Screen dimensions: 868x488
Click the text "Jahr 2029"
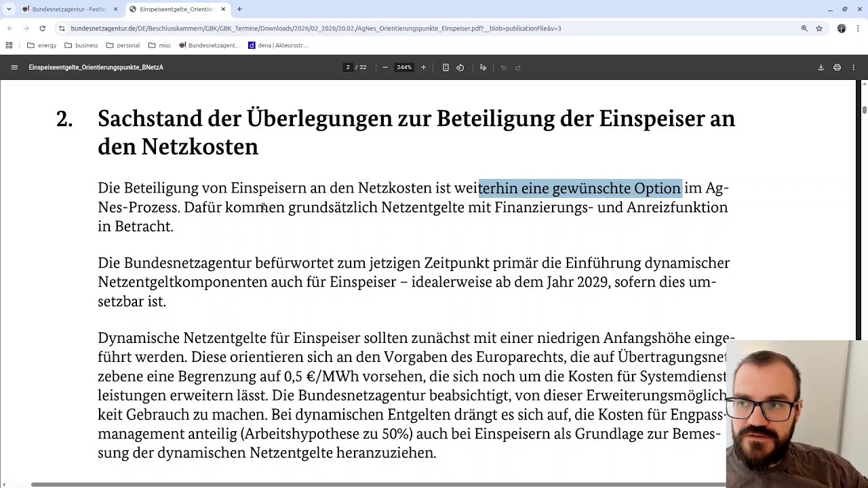(577, 282)
